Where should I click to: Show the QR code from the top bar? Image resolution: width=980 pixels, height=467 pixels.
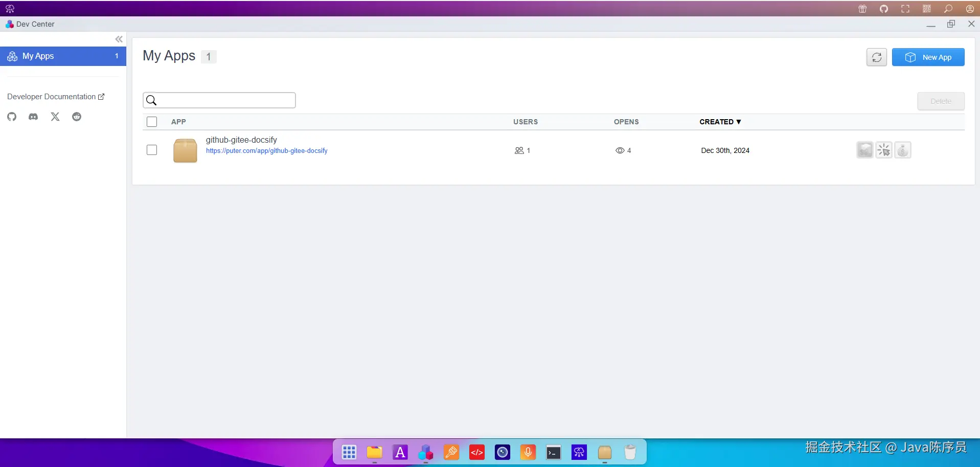tap(927, 9)
